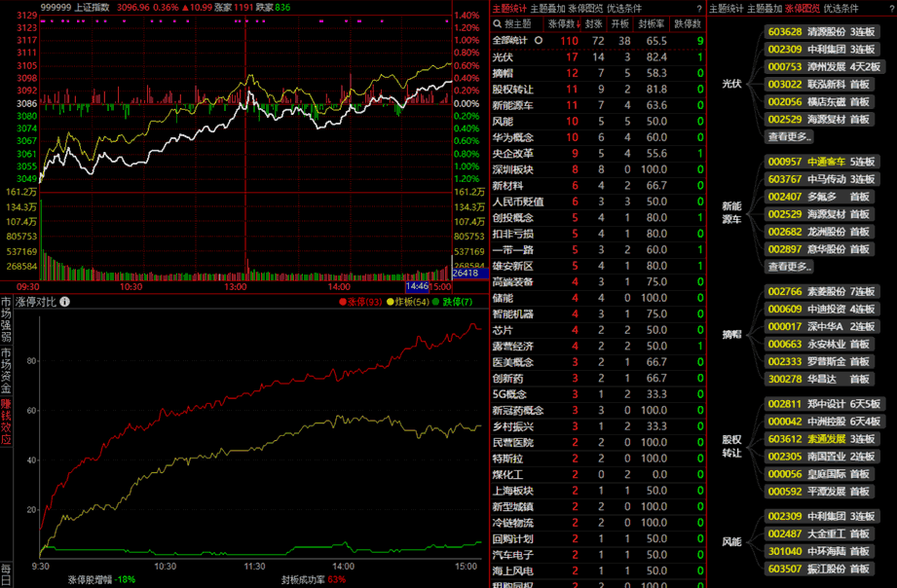Click the 风能 branch label in the tree map
Screen dimensions: 897x588
pos(731,541)
